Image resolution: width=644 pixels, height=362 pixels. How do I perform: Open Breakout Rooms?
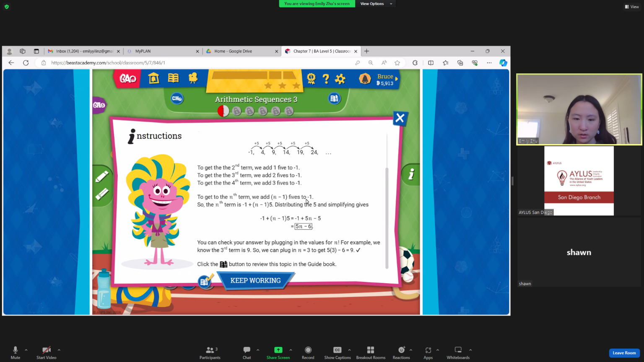coord(371,353)
